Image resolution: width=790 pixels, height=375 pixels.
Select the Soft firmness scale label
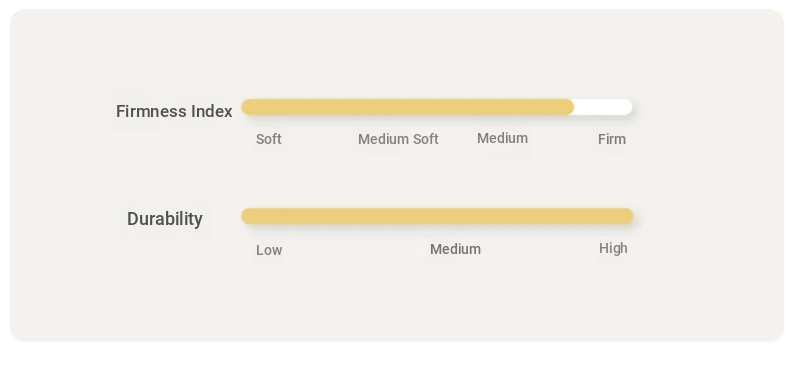[x=269, y=139]
